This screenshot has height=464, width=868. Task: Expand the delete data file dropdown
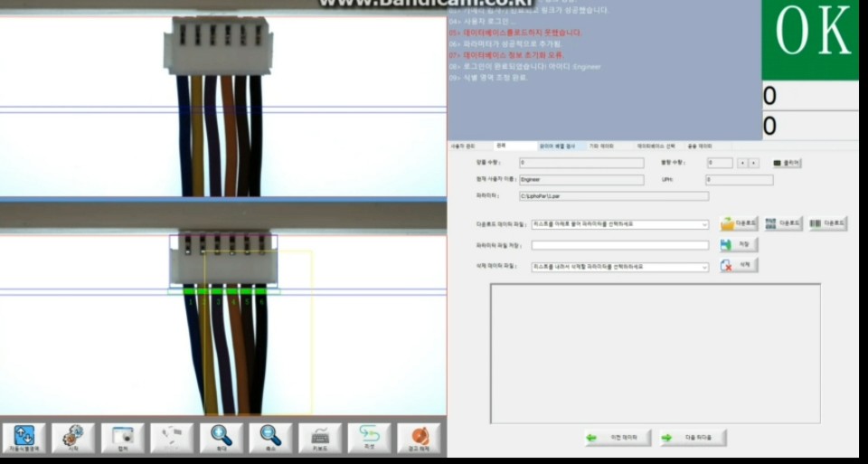point(704,268)
